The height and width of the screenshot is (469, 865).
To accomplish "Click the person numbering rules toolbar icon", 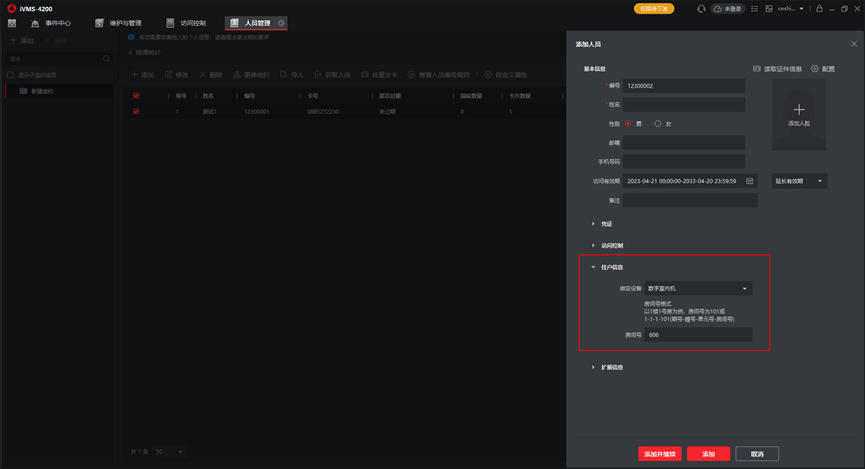I will pyautogui.click(x=412, y=74).
